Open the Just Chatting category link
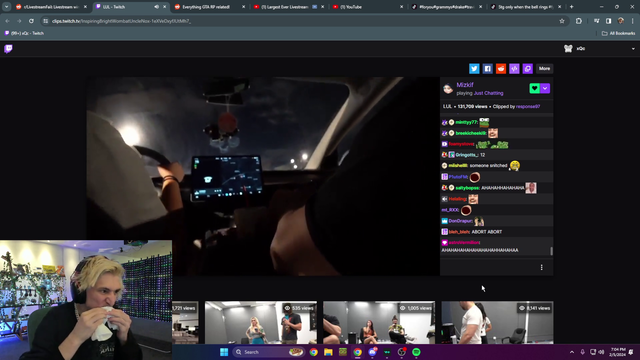Image resolution: width=640 pixels, height=360 pixels. 489,93
